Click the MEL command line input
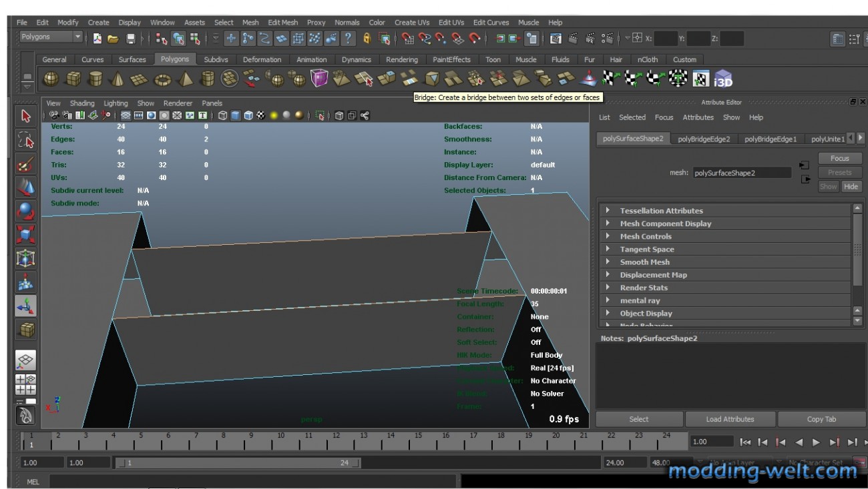Viewport: 868px width, 489px height. (254, 482)
